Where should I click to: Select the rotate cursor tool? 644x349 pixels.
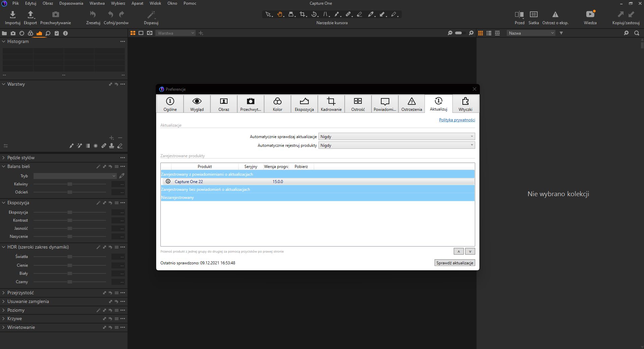[x=314, y=14]
